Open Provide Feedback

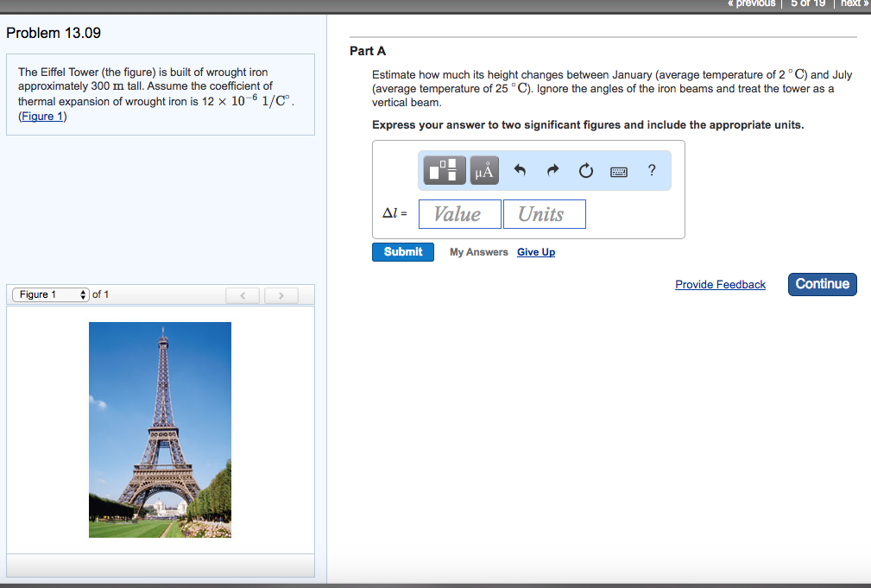point(720,284)
